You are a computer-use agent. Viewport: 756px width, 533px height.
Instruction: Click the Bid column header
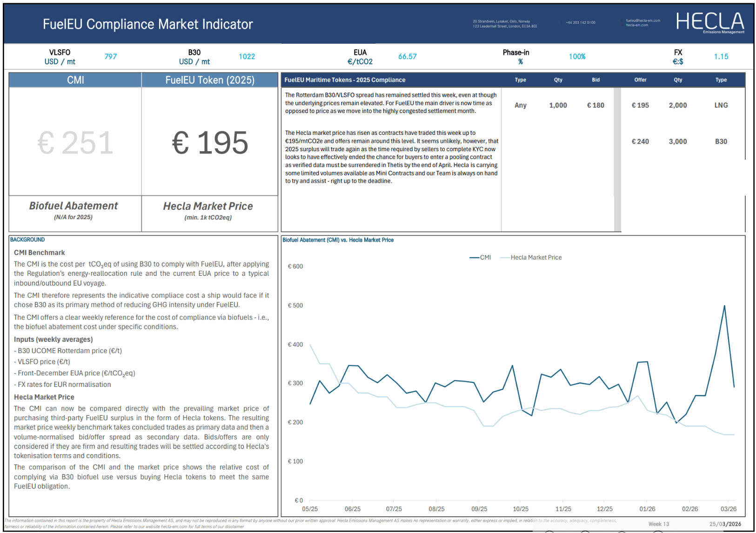click(x=596, y=80)
